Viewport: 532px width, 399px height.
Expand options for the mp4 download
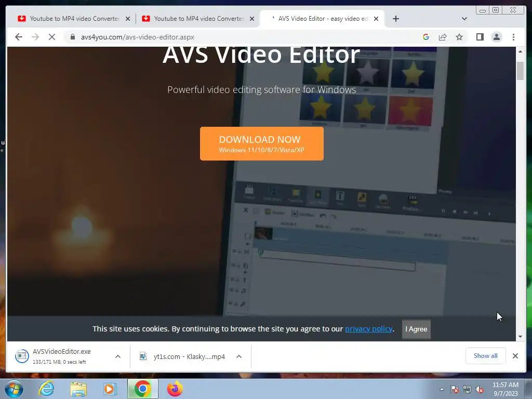pyautogui.click(x=239, y=356)
